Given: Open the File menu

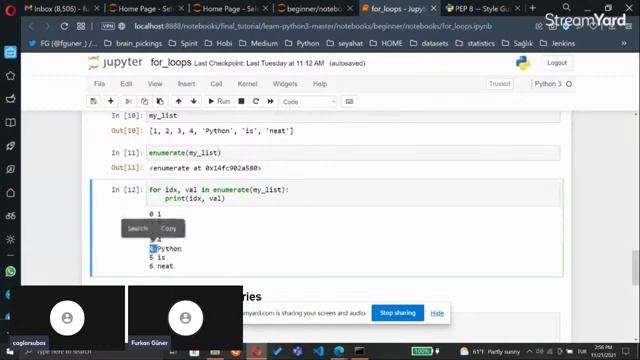Looking at the screenshot, I should (99, 84).
